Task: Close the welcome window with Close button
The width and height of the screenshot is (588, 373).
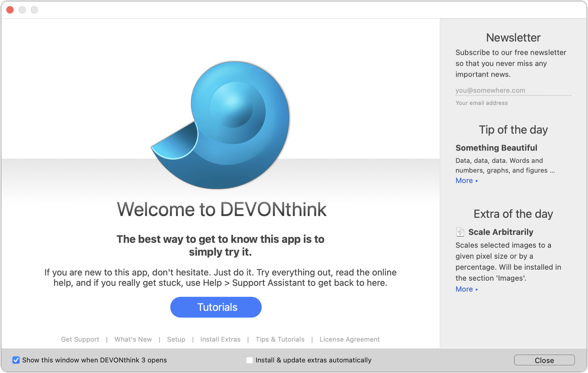Action: [544, 360]
